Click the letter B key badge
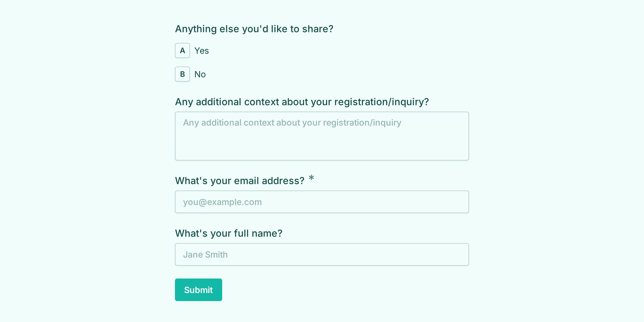This screenshot has width=644, height=322. [182, 74]
